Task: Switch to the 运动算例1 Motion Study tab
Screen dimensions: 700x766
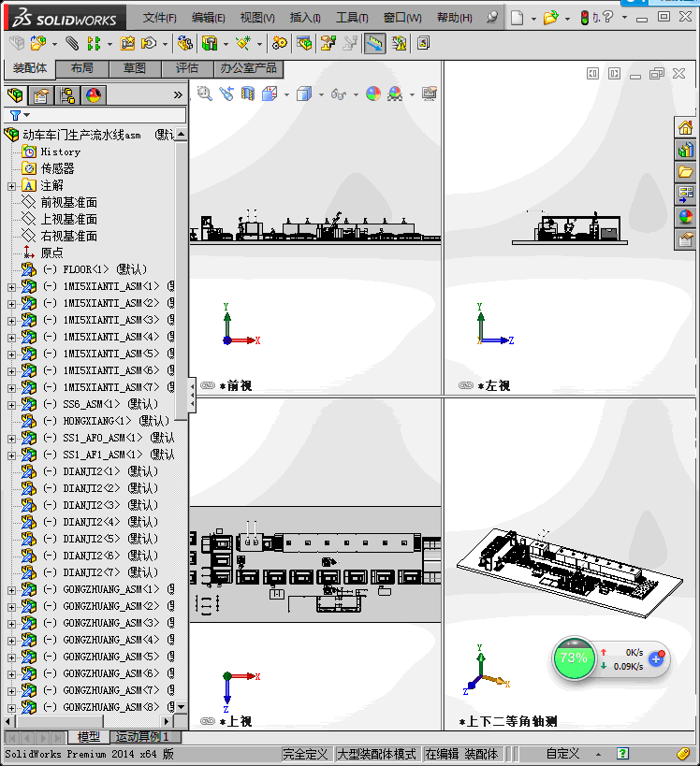Action: coord(146,737)
